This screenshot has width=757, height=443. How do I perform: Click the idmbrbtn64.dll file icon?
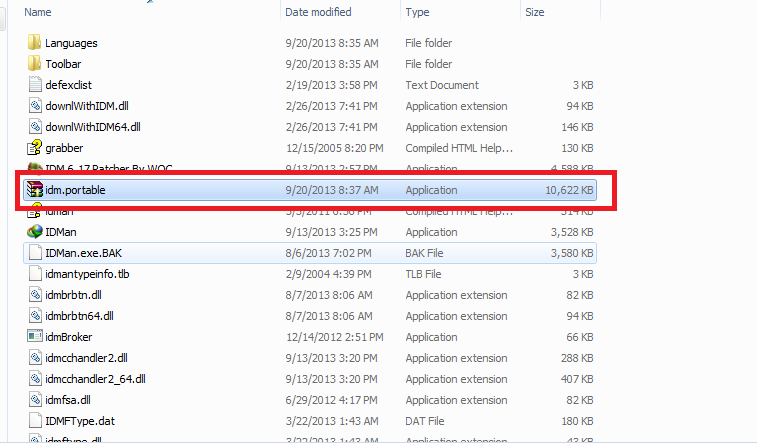click(x=35, y=316)
